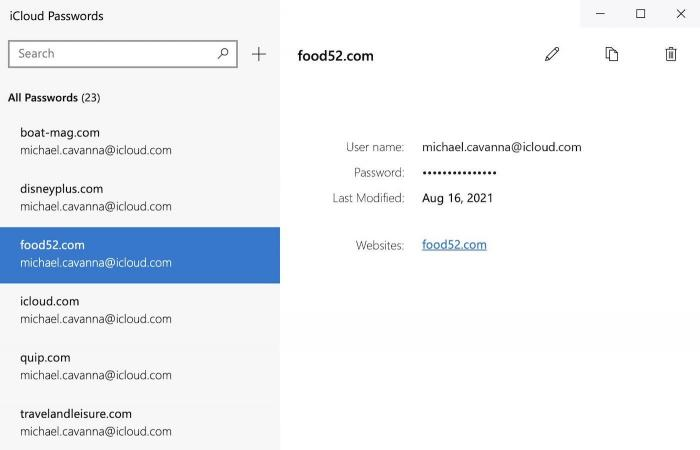The width and height of the screenshot is (700, 450).
Task: Delete the food52.com entry with trash icon
Action: 670,54
